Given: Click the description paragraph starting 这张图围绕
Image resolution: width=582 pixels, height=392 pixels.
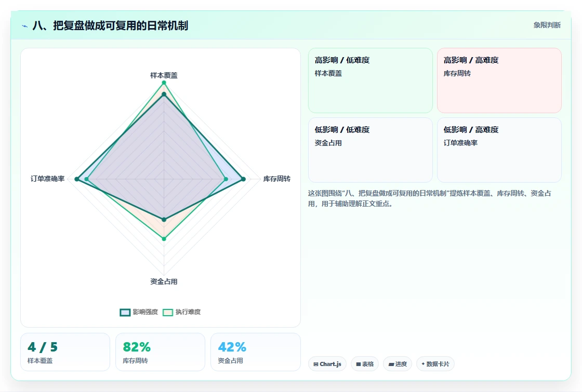Looking at the screenshot, I should 429,198.
